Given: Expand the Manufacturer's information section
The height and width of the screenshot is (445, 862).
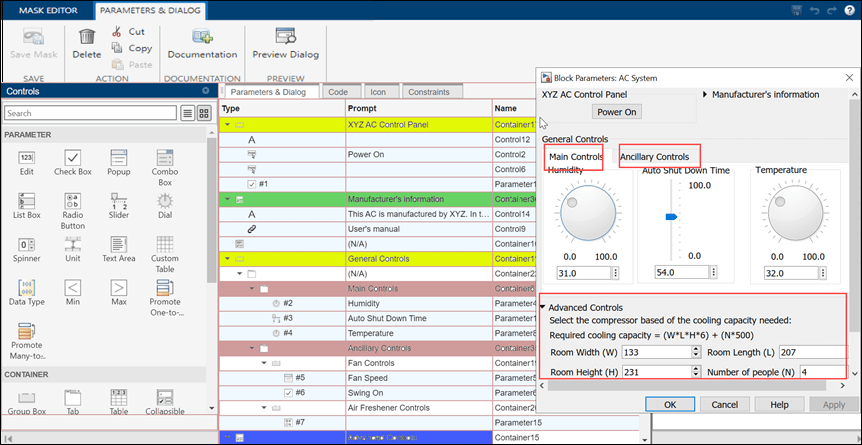Looking at the screenshot, I should (x=706, y=95).
